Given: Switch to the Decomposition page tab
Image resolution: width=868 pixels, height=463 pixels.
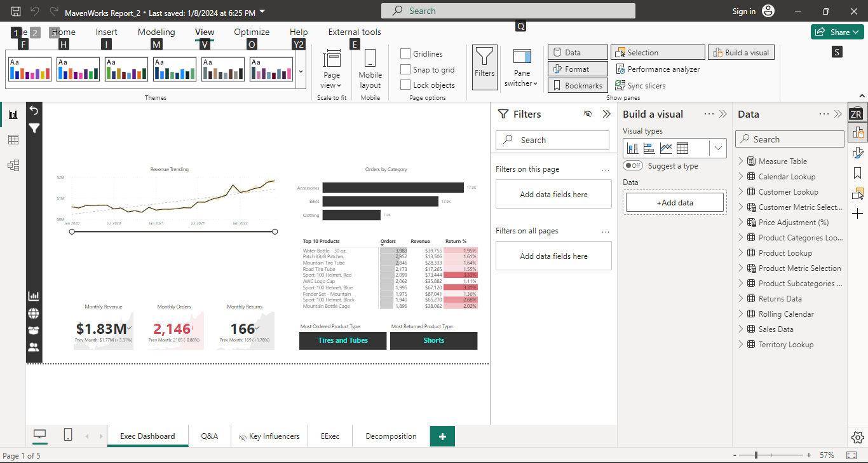Looking at the screenshot, I should [391, 436].
